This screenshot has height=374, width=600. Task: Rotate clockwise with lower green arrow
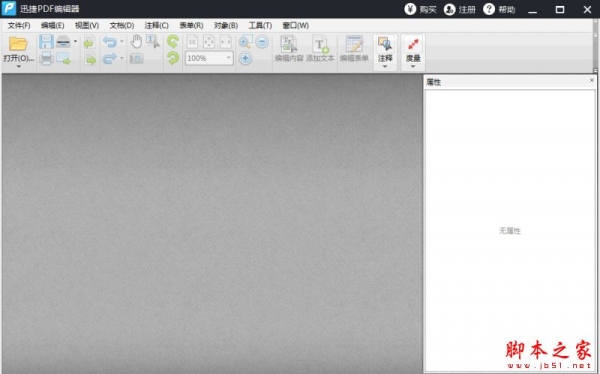pos(173,58)
